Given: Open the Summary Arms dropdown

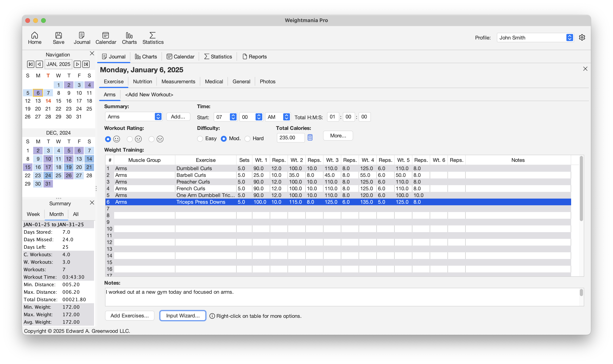Looking at the screenshot, I should [x=134, y=117].
